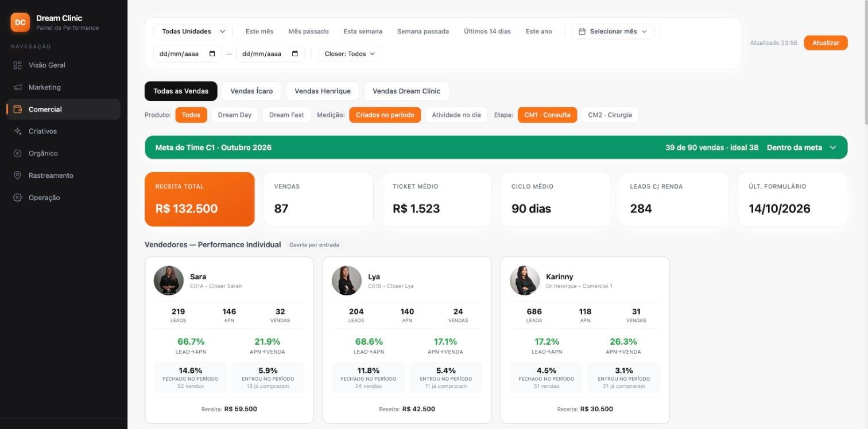Filter product by Dream Day
The width and height of the screenshot is (868, 429).
pyautogui.click(x=235, y=115)
